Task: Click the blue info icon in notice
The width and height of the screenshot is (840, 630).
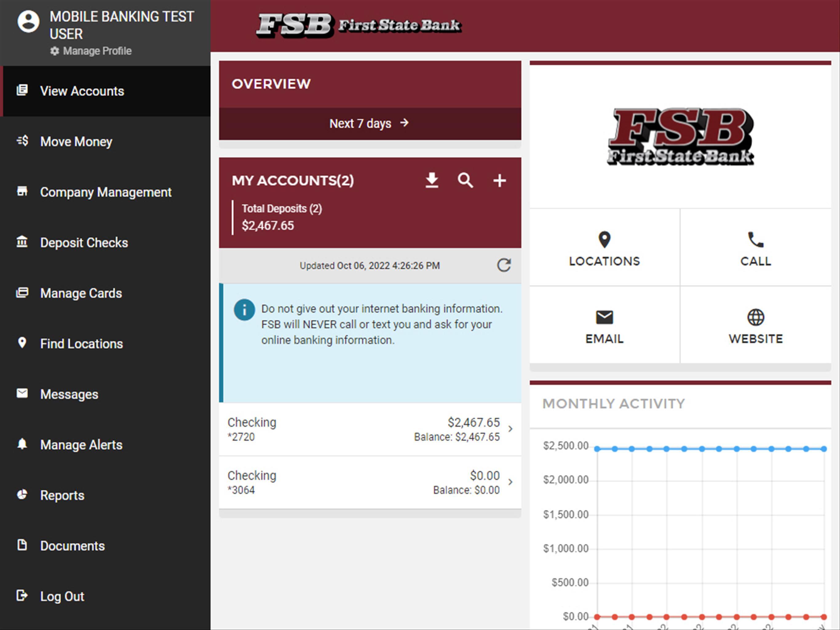Action: [x=244, y=310]
